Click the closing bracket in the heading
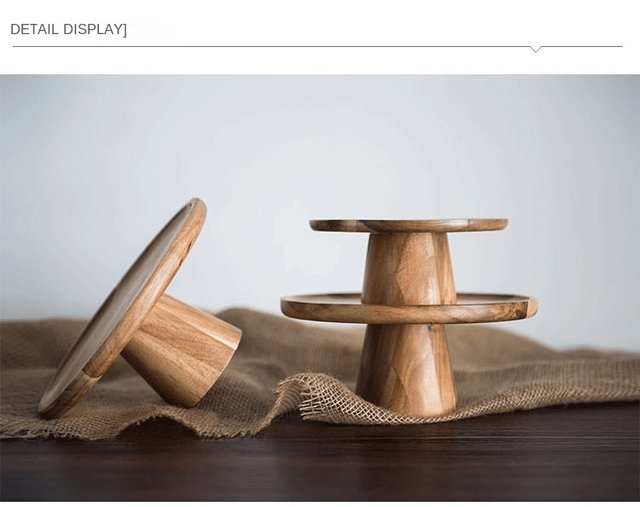The width and height of the screenshot is (640, 507). pyautogui.click(x=125, y=29)
